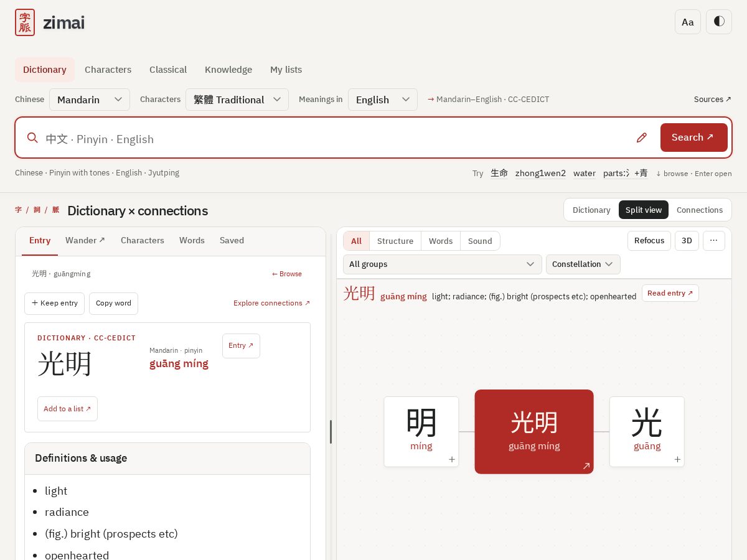Click the 字 breadcrumb glyph
747x560 pixels.
19,210
